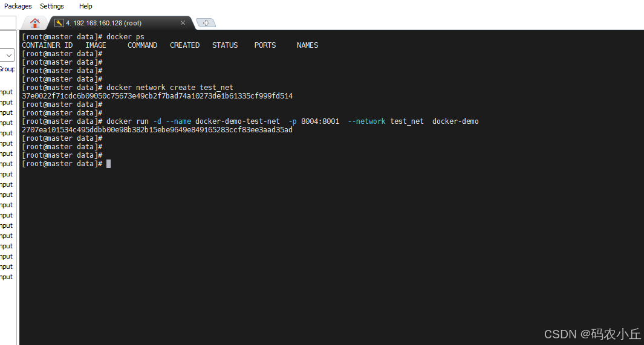
Task: Click the 'docker ps' command text
Action: 125,37
